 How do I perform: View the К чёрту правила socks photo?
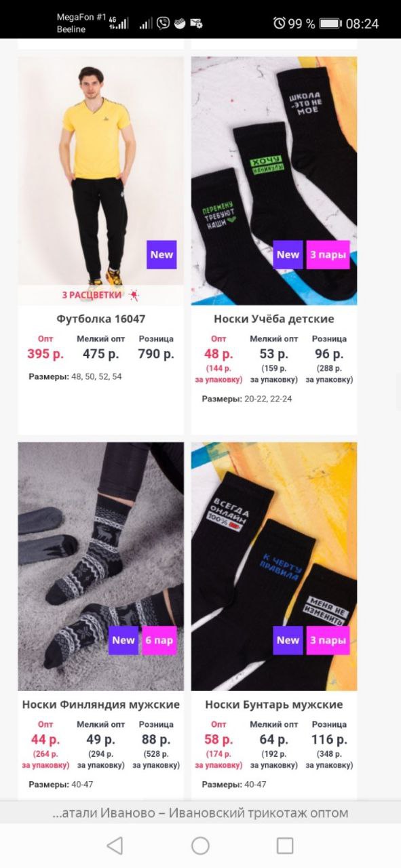click(x=274, y=566)
